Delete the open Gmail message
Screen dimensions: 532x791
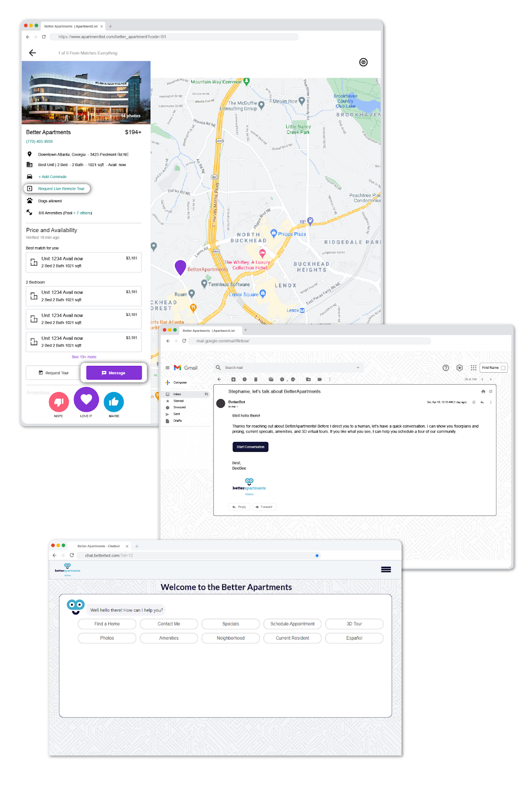click(255, 379)
